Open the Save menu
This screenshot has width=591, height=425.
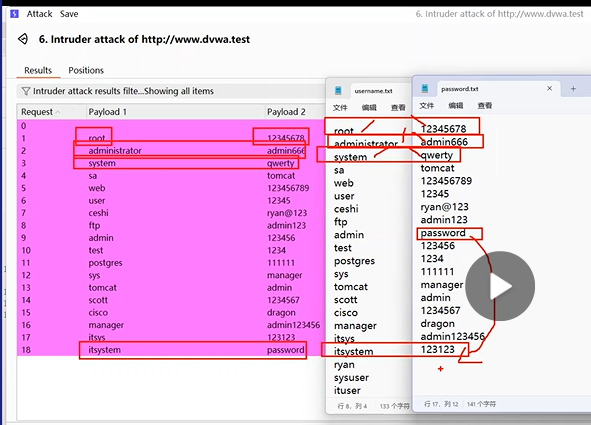[x=69, y=14]
